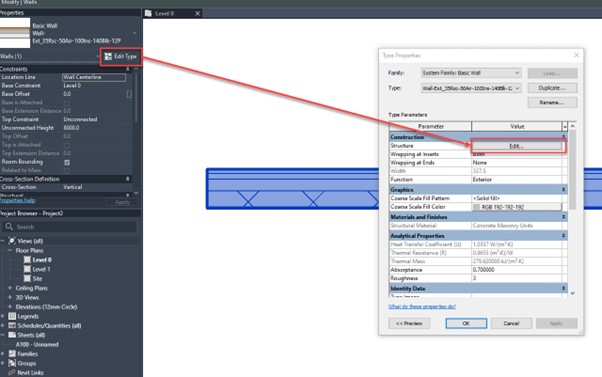Close the Type Properties dialog with X
The image size is (602, 377).
click(x=576, y=55)
